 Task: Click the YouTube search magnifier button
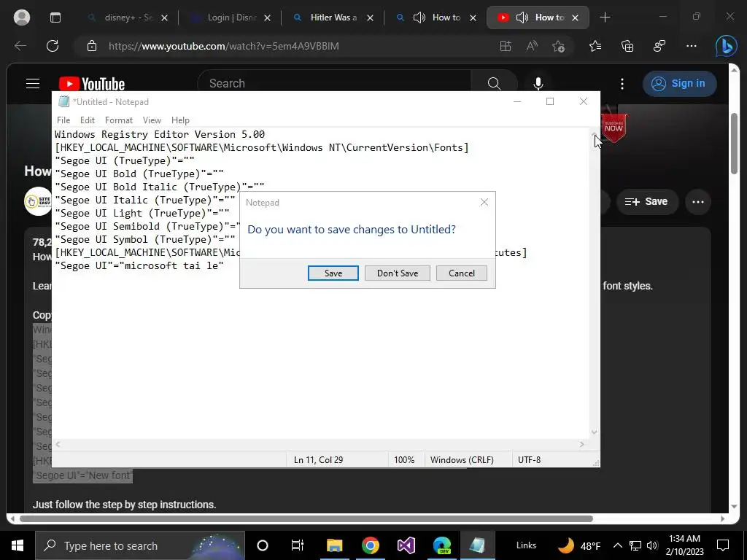coord(494,84)
